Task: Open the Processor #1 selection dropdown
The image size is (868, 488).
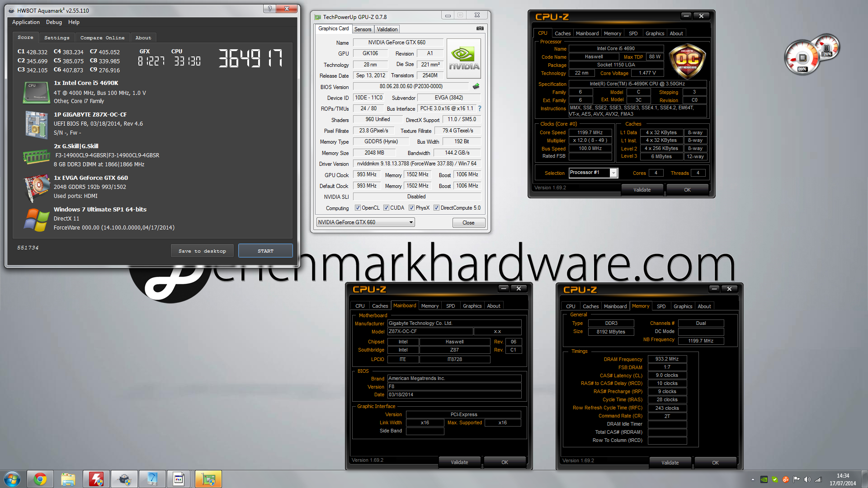Action: tap(593, 173)
